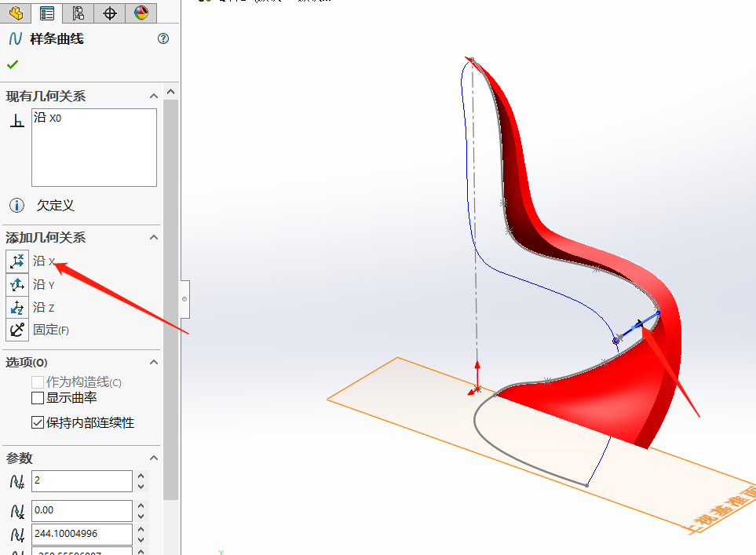Click the Y coordinate parameter icon

[x=17, y=535]
